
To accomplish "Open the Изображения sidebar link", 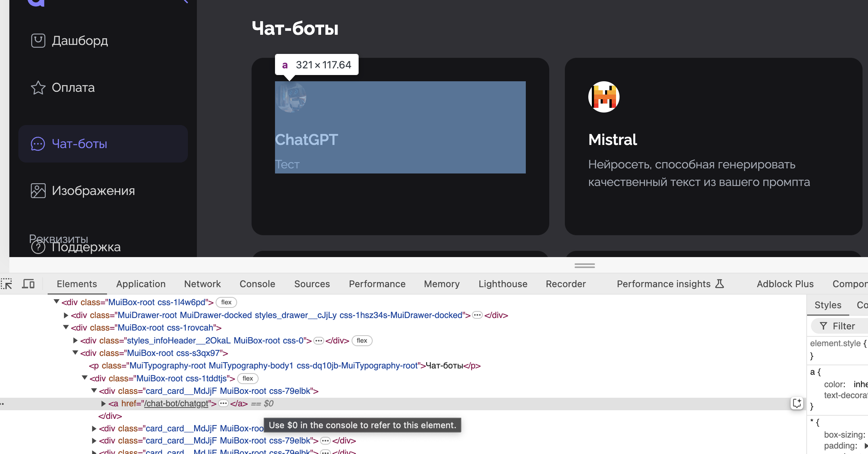I will (93, 191).
